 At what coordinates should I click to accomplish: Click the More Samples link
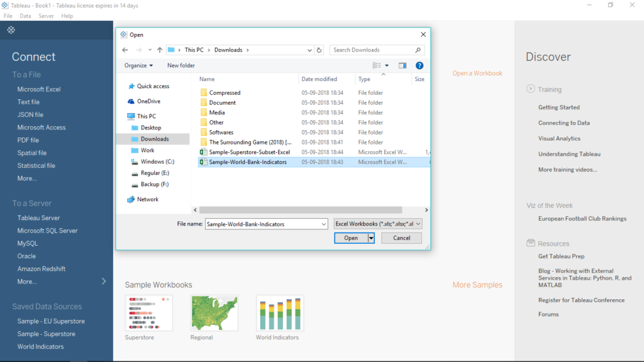tap(477, 285)
